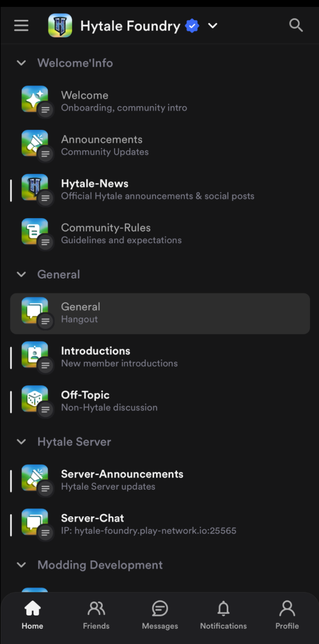Open search with the magnifier icon

(x=296, y=25)
